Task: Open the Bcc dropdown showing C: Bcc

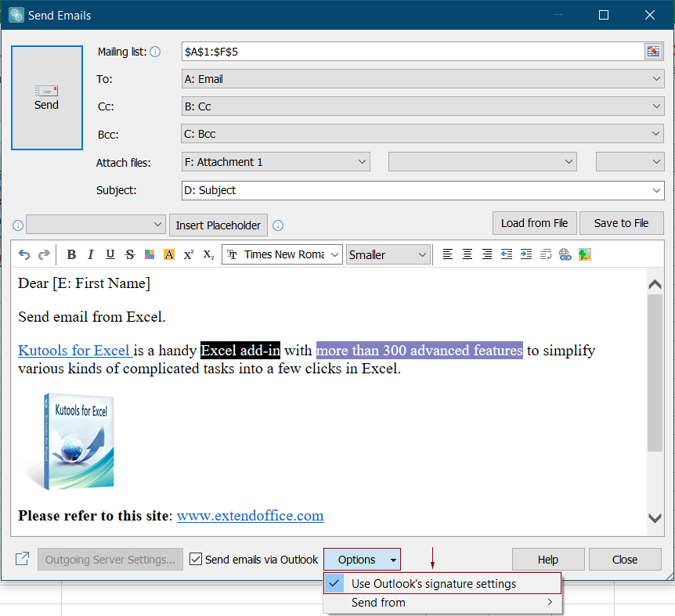Action: click(422, 134)
